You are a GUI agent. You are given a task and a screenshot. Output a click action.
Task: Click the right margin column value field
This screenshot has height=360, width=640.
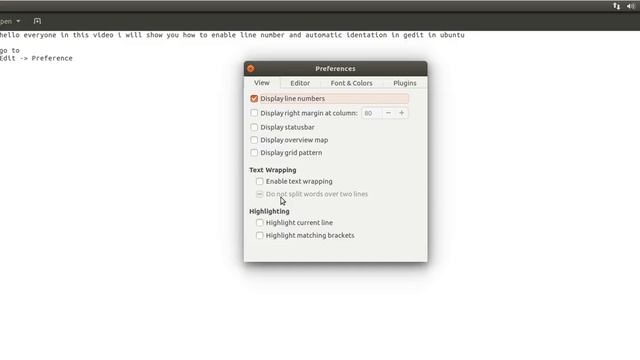click(371, 113)
